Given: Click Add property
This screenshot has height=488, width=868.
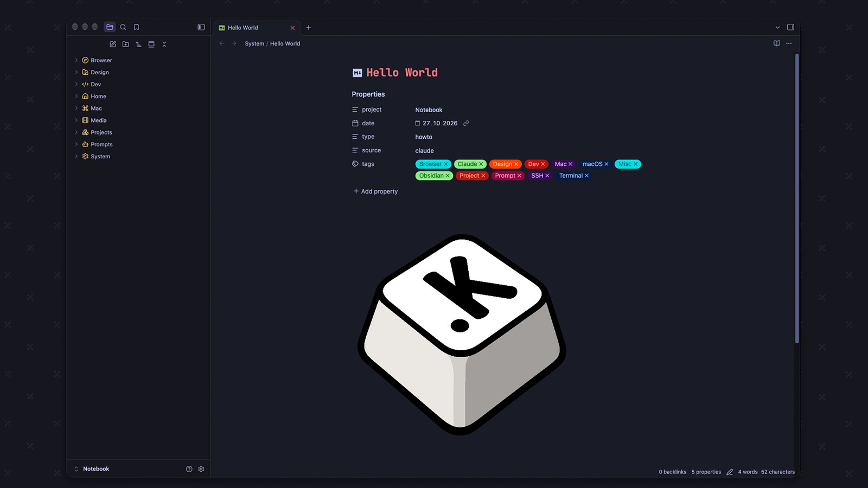Looking at the screenshot, I should [375, 191].
